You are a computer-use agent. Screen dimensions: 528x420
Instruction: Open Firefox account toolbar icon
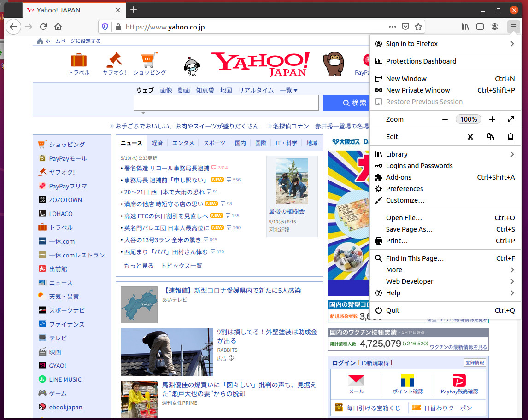coord(495,27)
